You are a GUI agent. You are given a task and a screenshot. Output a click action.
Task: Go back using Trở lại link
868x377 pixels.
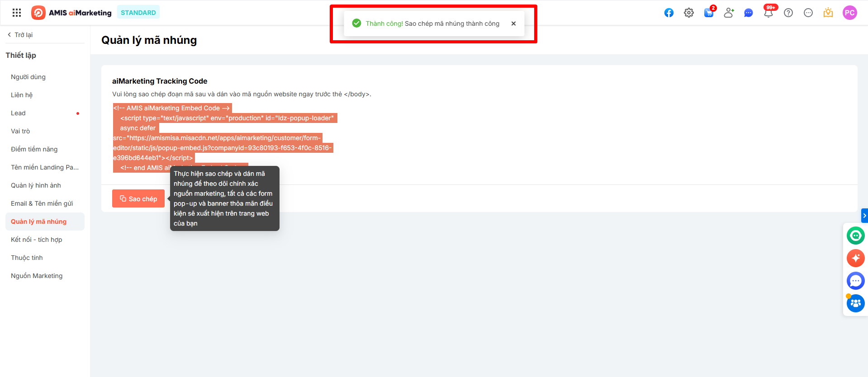(x=20, y=35)
